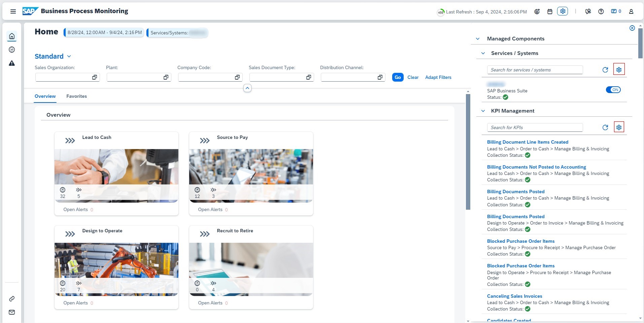Open KPI Management settings gear
This screenshot has width=644, height=323.
[619, 127]
